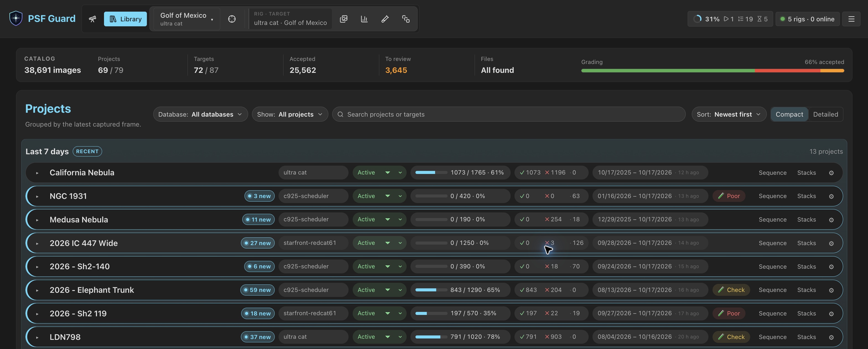The image size is (868, 349).
Task: Click the RIG · TARGET ultra cat field
Action: pyautogui.click(x=290, y=19)
